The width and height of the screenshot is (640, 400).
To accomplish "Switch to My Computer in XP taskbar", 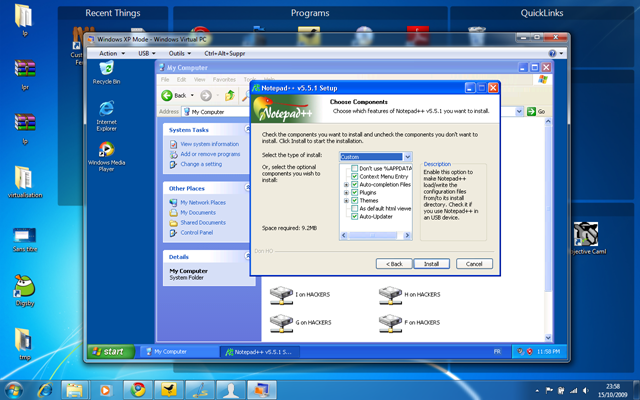I will click(178, 351).
